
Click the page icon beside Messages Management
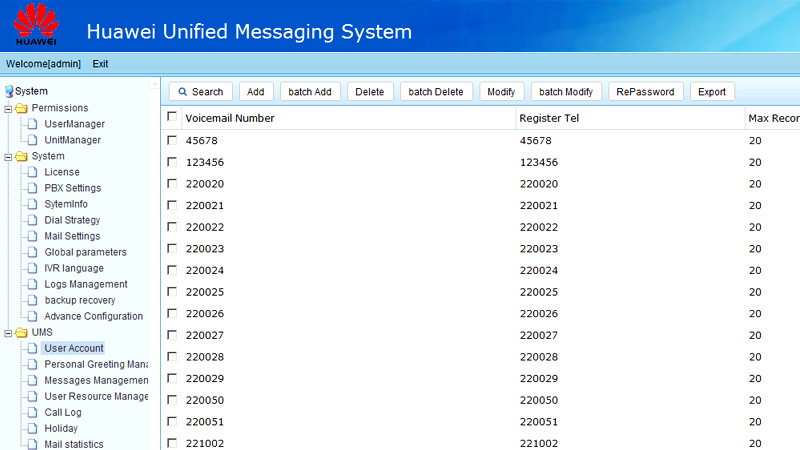(x=32, y=380)
